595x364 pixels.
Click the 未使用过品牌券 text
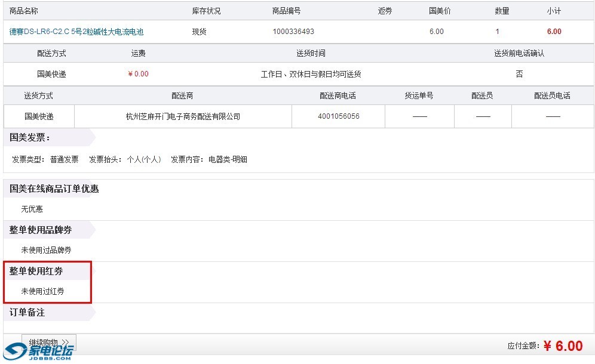pyautogui.click(x=46, y=250)
